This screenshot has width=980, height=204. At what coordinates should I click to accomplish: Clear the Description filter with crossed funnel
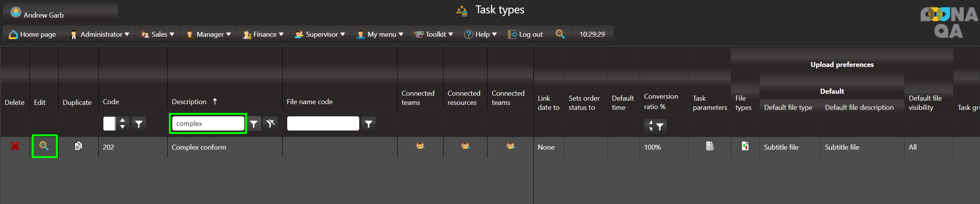[270, 124]
